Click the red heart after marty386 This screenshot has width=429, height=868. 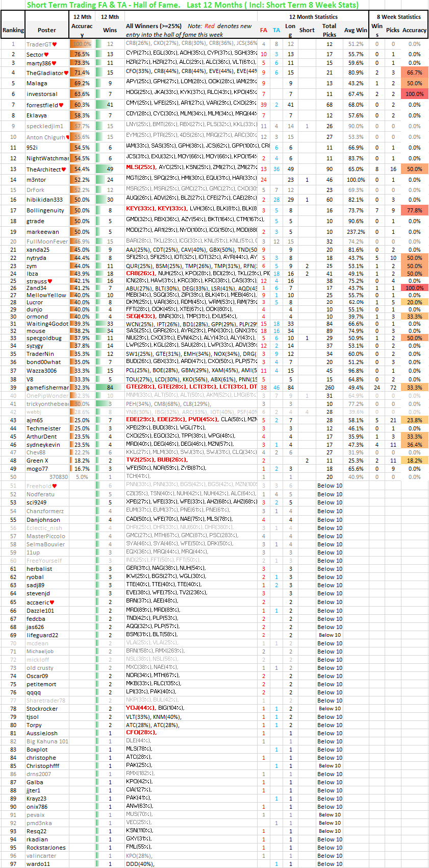point(54,63)
